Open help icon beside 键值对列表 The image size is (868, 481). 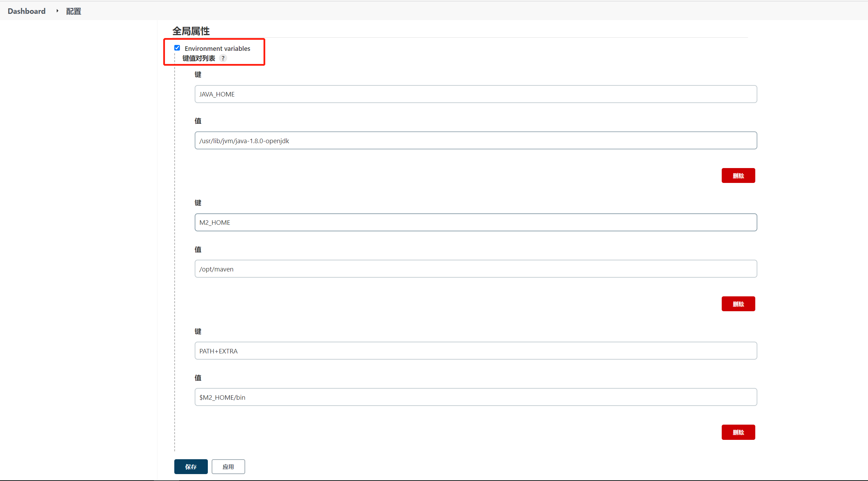click(x=223, y=58)
